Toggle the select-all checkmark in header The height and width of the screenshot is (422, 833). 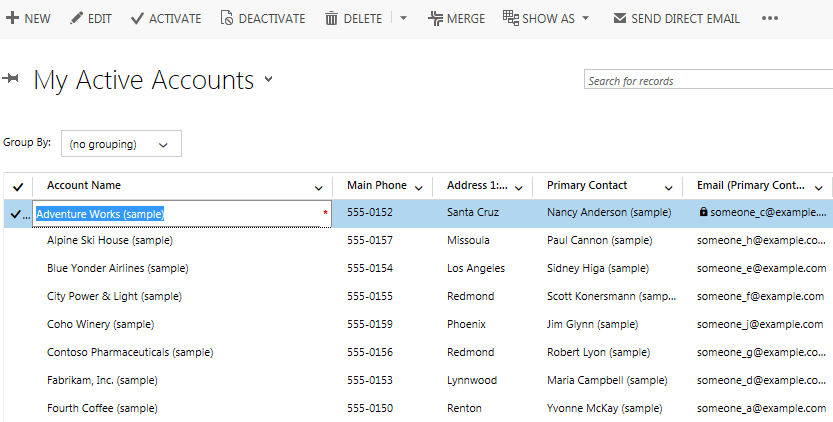[18, 186]
